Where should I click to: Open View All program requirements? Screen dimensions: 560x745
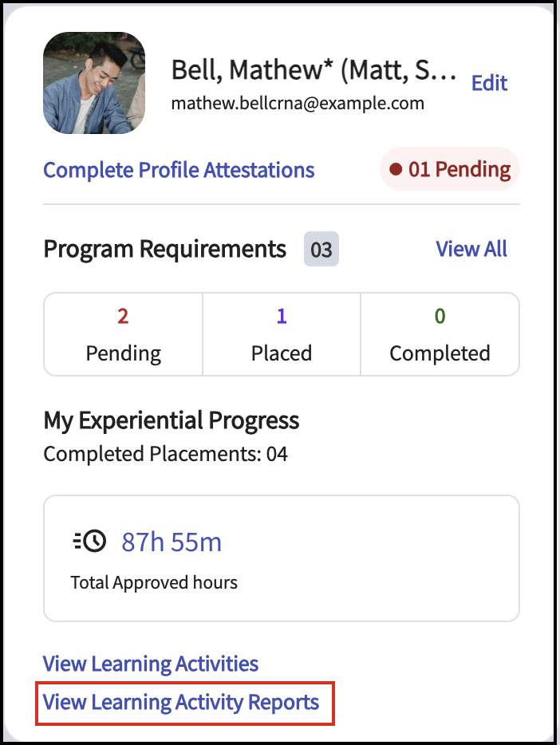(471, 250)
